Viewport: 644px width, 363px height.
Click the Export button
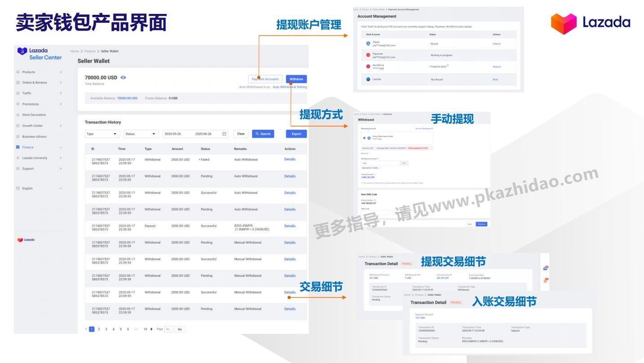(296, 134)
